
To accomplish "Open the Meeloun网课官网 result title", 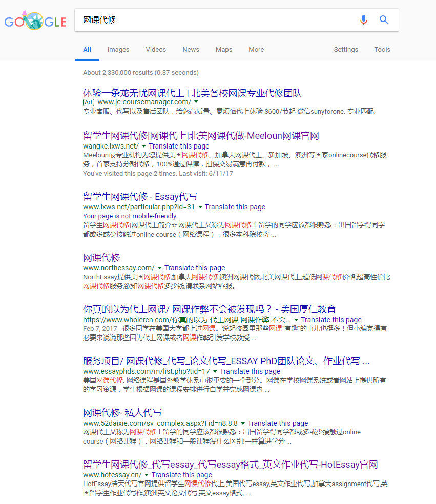I will point(201,136).
